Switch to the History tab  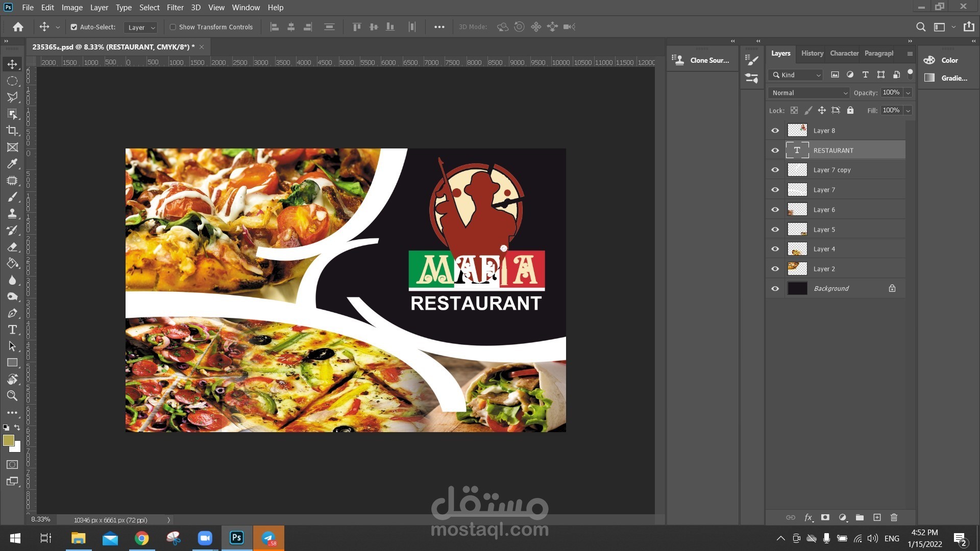[812, 53]
